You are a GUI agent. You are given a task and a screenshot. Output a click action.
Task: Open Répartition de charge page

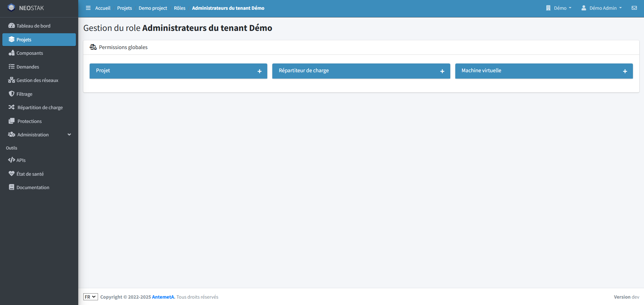[40, 107]
